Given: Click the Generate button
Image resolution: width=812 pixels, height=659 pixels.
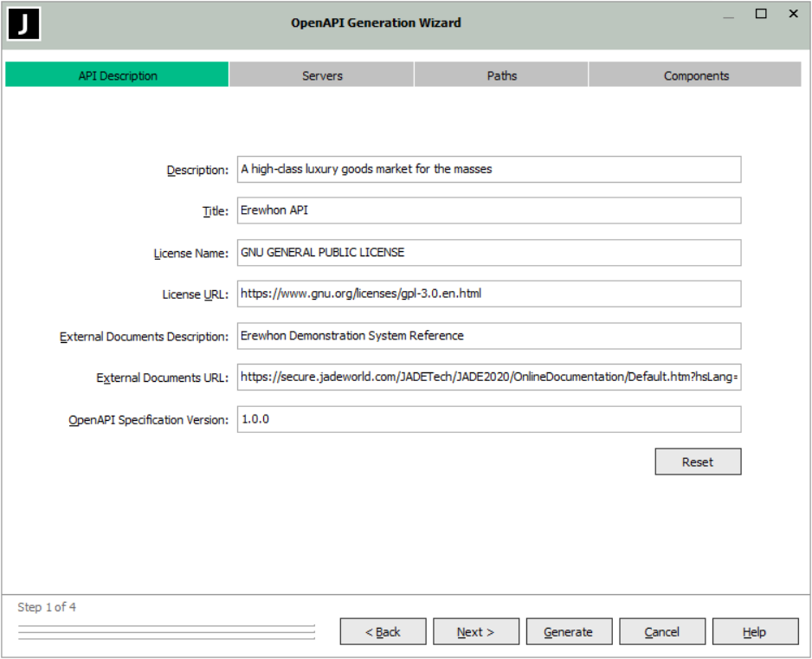Looking at the screenshot, I should [569, 632].
